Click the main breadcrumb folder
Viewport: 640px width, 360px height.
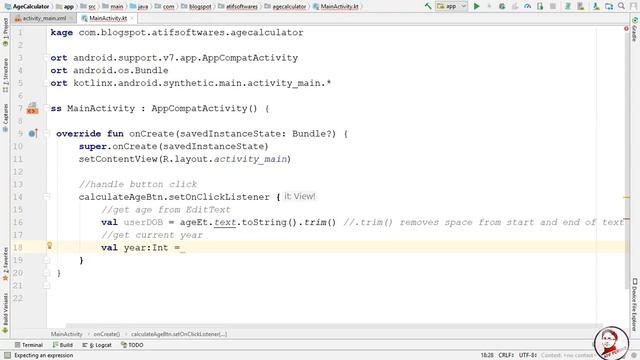pyautogui.click(x=113, y=7)
